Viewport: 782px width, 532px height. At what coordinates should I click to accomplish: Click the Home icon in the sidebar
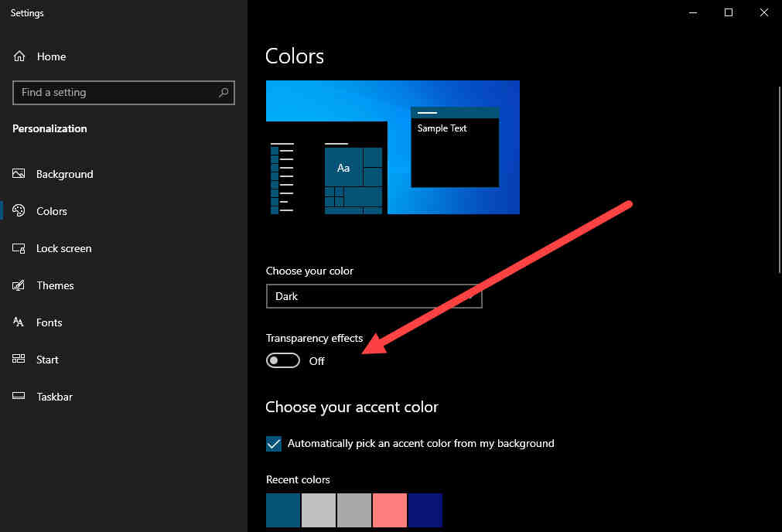point(19,56)
